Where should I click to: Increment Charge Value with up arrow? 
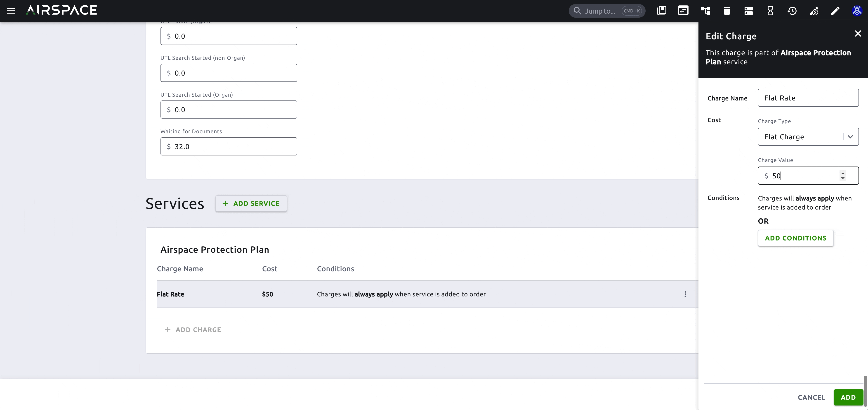click(843, 173)
